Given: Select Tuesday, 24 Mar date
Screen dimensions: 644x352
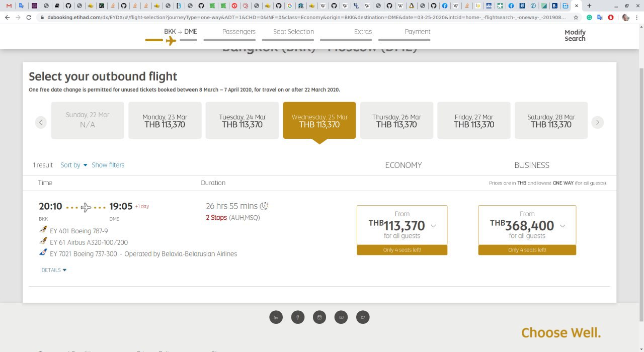Looking at the screenshot, I should 242,120.
